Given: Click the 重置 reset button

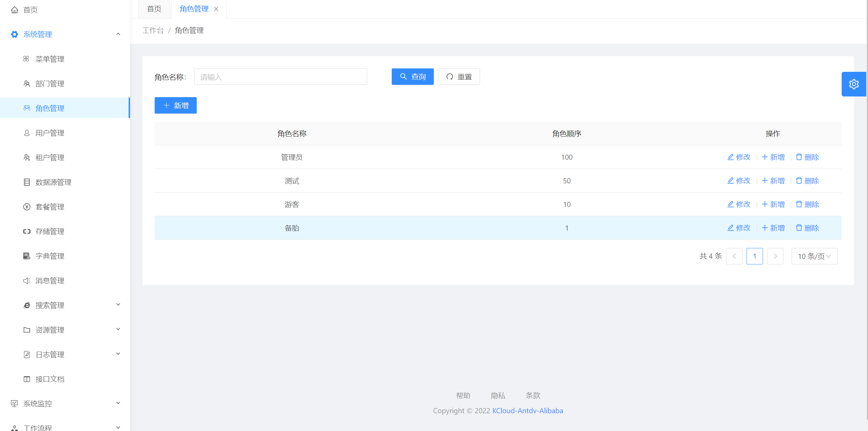Looking at the screenshot, I should point(459,77).
